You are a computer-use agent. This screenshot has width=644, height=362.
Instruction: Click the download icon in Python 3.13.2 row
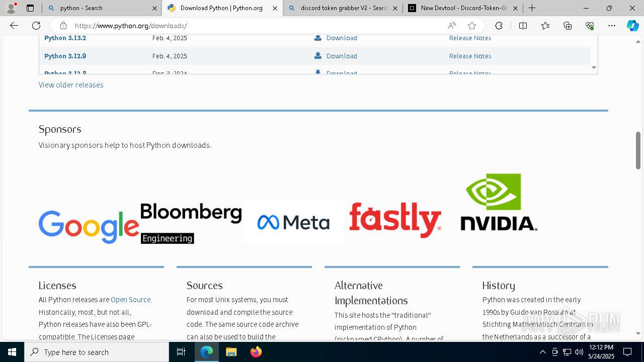318,38
